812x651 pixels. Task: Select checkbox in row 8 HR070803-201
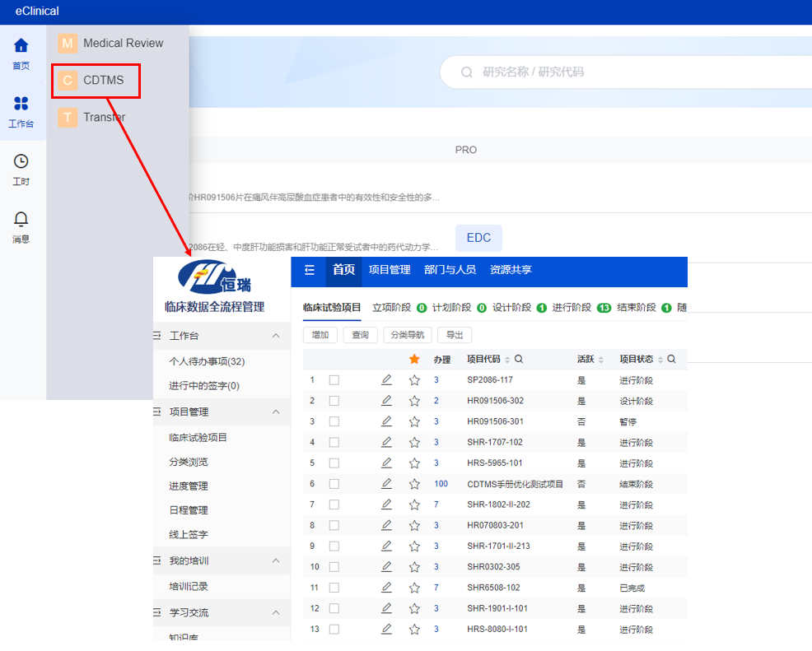334,525
